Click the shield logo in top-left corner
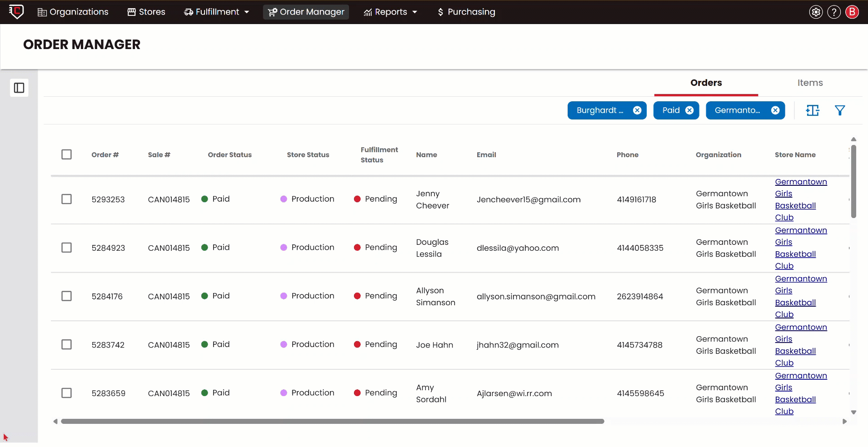Screen dimensions: 868x447 click(x=16, y=11)
